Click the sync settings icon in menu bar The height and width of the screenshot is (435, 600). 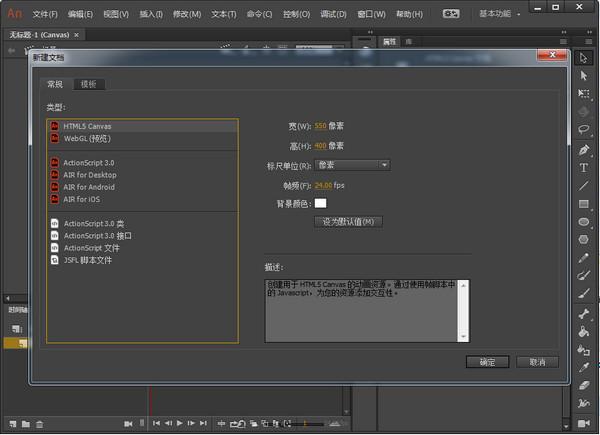coord(451,14)
